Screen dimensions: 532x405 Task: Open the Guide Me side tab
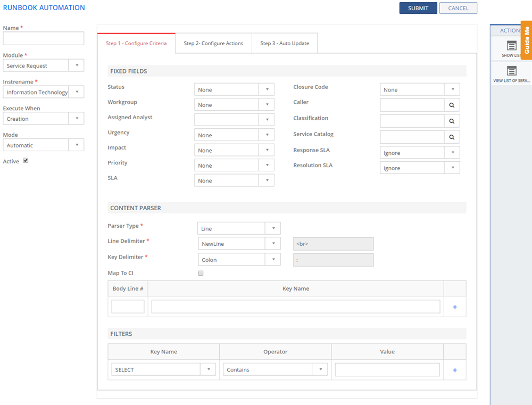click(526, 40)
